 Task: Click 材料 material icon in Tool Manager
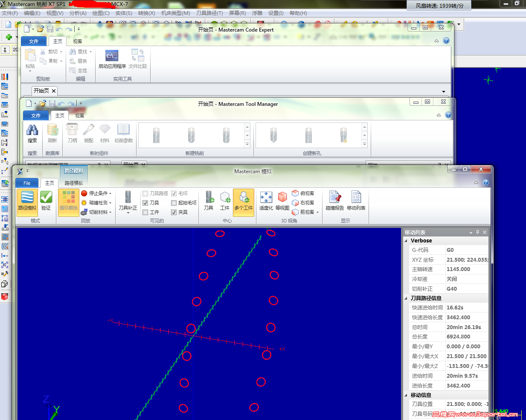pos(105,133)
